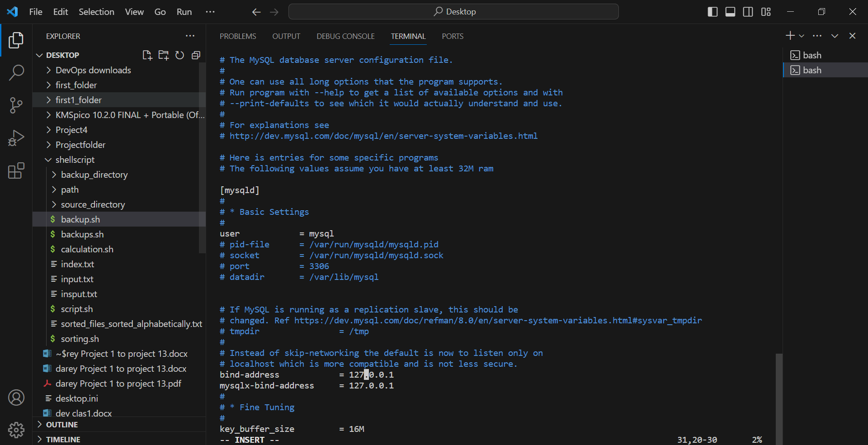Toggle the primary side bar visibility
Image resolution: width=868 pixels, height=445 pixels.
tap(712, 12)
